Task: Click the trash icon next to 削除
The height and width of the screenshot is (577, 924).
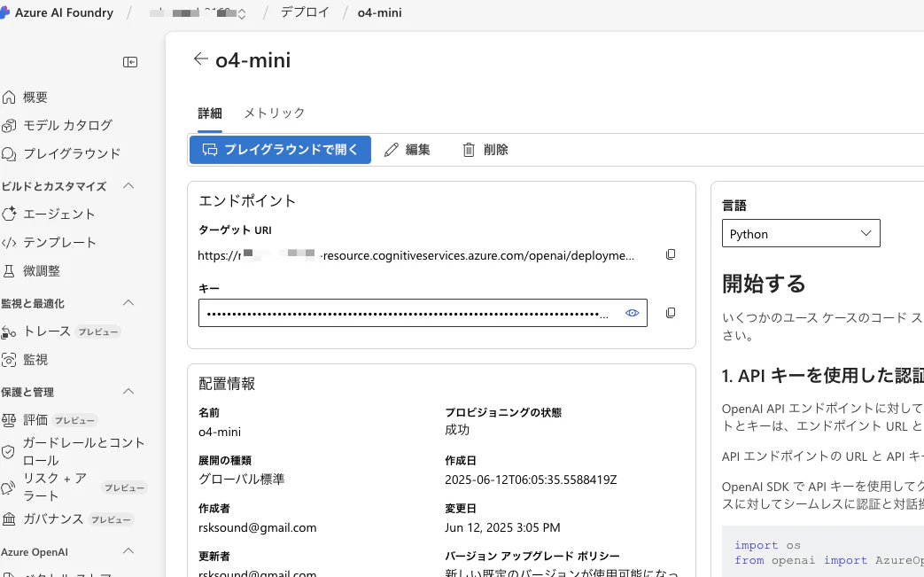Action: [469, 150]
